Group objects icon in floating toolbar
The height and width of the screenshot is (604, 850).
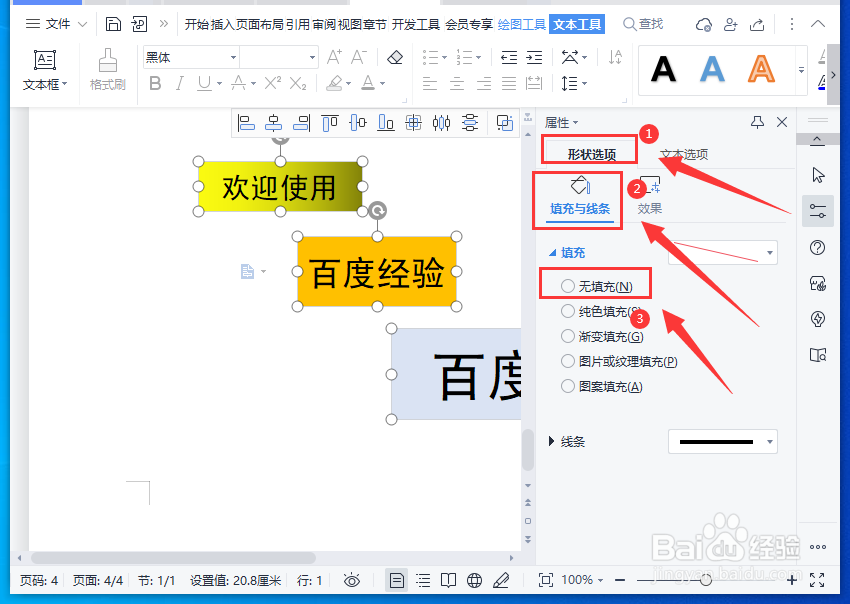click(505, 124)
